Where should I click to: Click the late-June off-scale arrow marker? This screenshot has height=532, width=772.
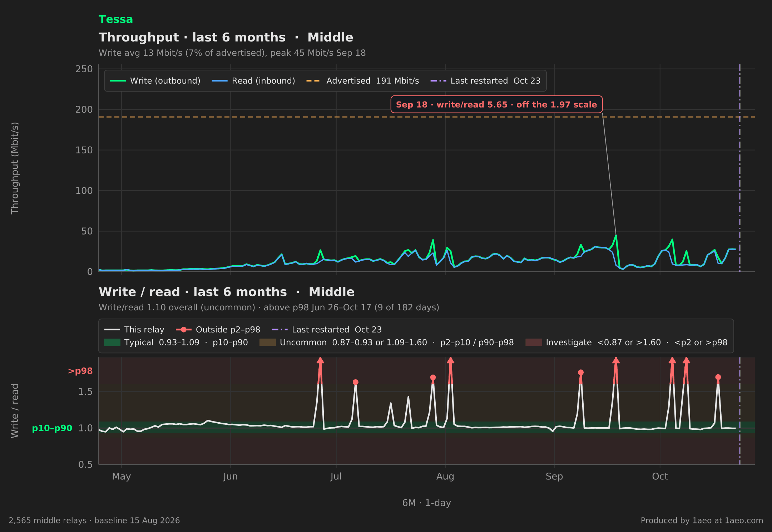(320, 360)
